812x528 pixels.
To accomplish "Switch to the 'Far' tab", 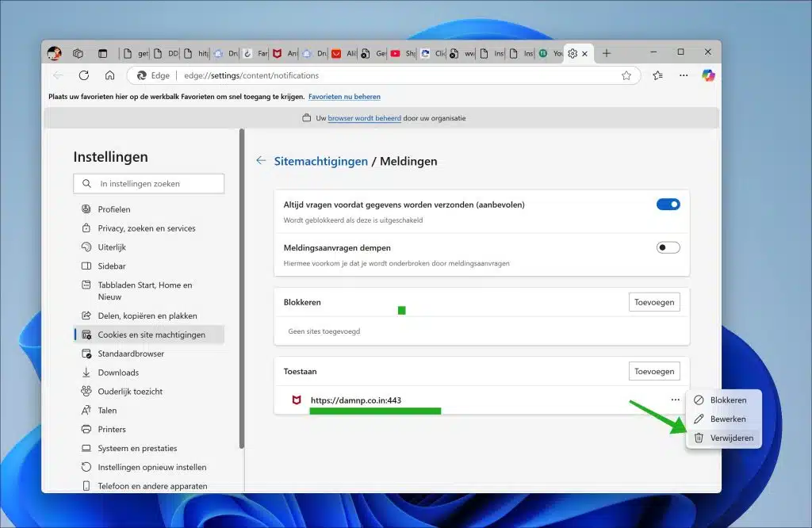I will click(255, 53).
